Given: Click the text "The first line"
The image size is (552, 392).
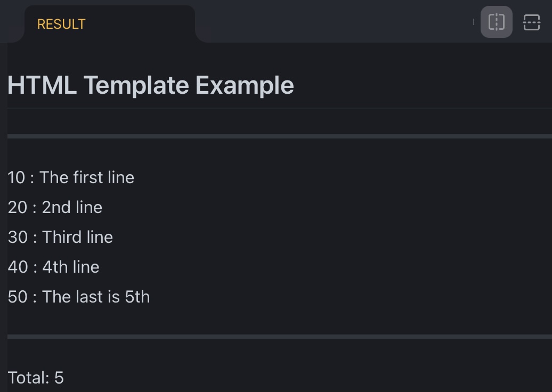Looking at the screenshot, I should 87,177.
